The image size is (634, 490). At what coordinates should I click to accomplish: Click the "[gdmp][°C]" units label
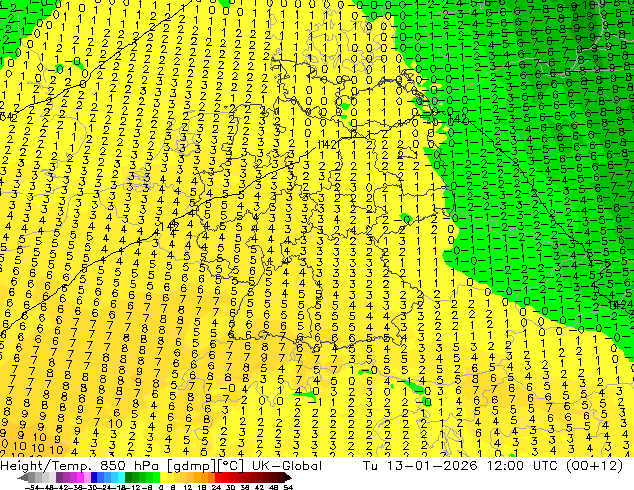[x=207, y=466]
